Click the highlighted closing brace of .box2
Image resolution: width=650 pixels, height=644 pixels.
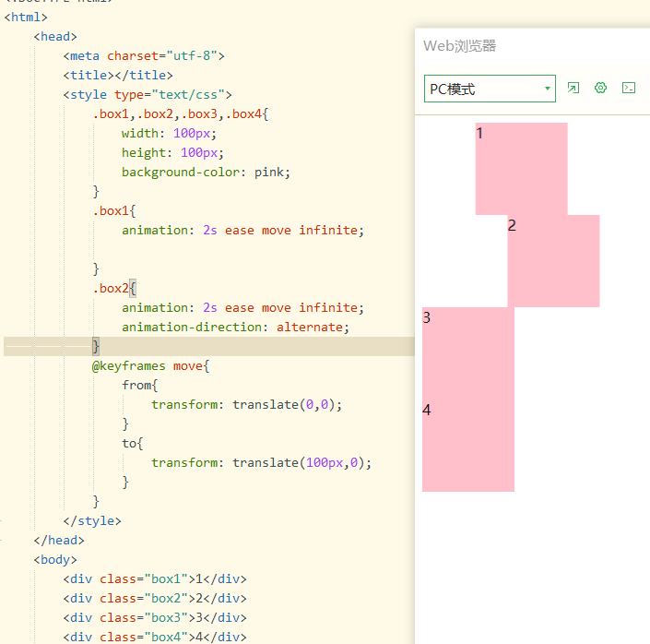pyautogui.click(x=96, y=347)
